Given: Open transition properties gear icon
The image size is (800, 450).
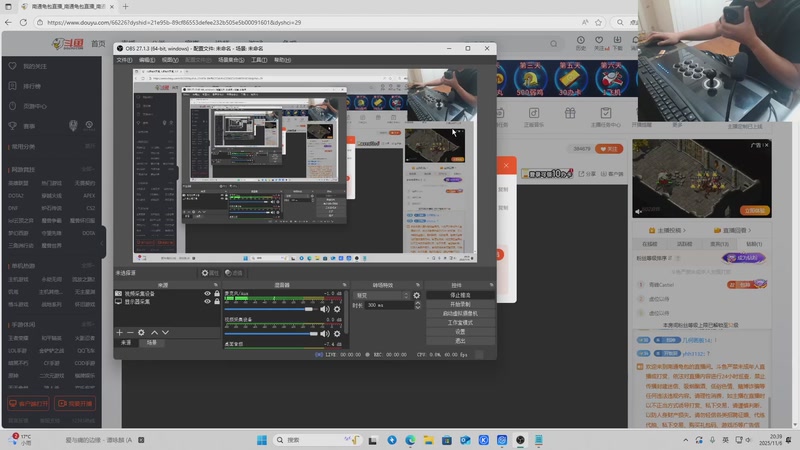Looking at the screenshot, I should 416,295.
